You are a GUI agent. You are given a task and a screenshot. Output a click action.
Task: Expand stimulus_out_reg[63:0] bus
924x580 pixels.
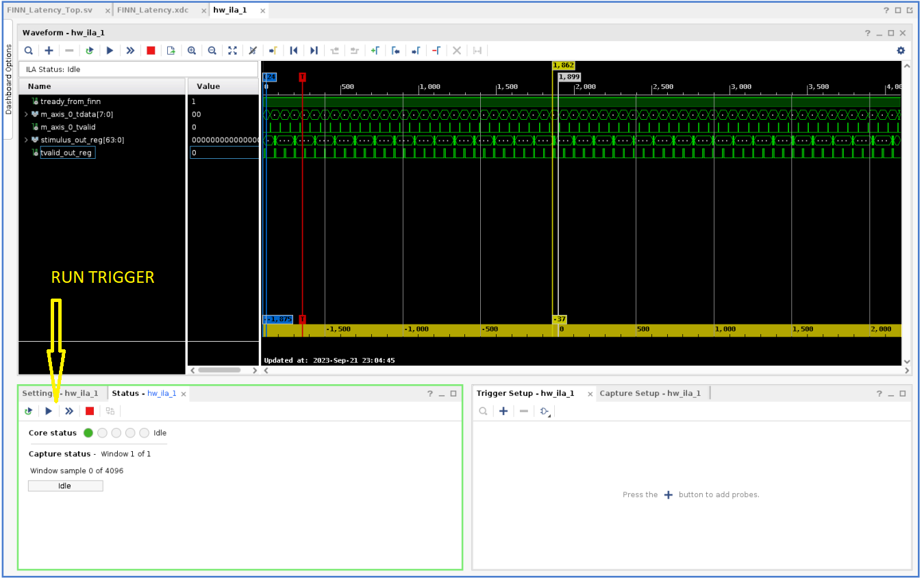tap(26, 140)
